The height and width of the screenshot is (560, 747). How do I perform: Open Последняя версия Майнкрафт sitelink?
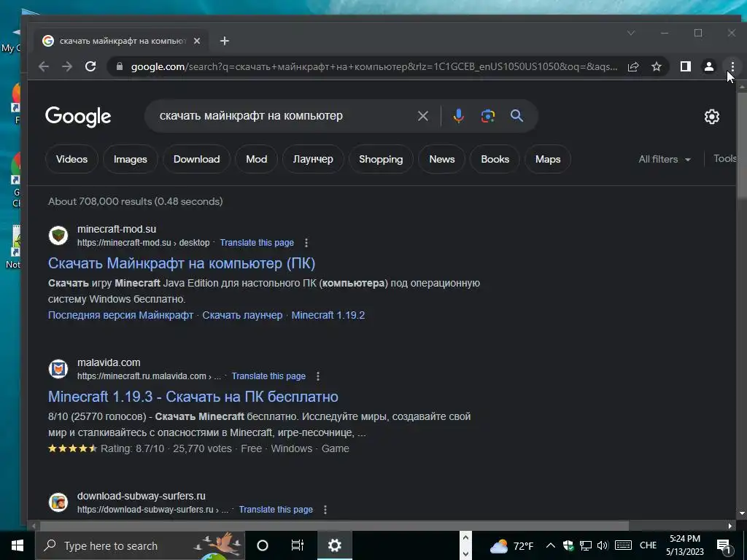(120, 315)
